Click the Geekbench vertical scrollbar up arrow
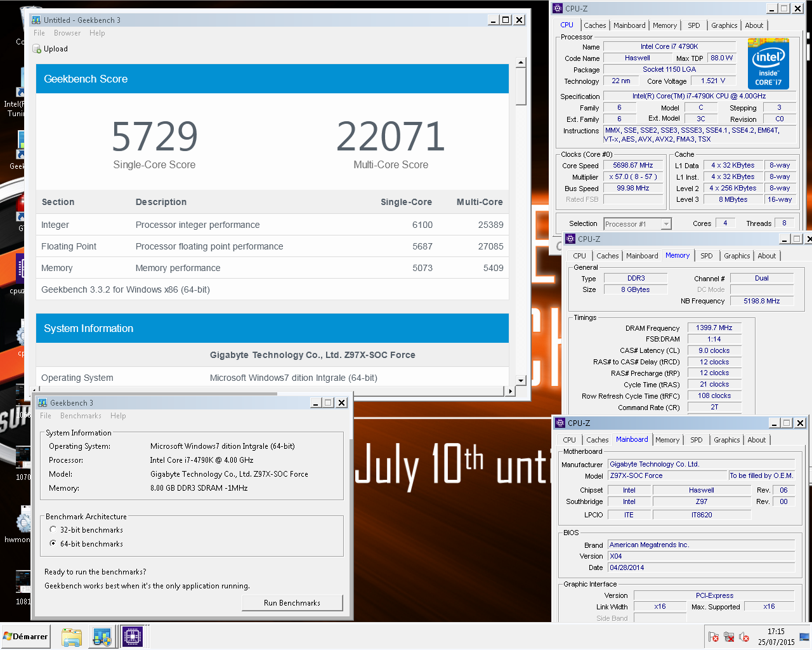The image size is (812, 650). [x=521, y=62]
